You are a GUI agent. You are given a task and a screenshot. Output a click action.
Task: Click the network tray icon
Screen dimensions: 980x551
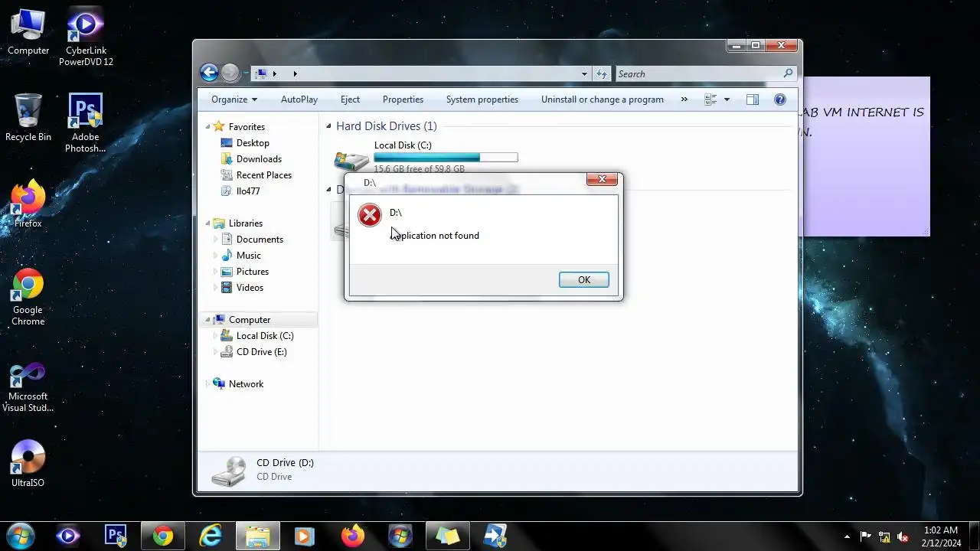tap(884, 536)
